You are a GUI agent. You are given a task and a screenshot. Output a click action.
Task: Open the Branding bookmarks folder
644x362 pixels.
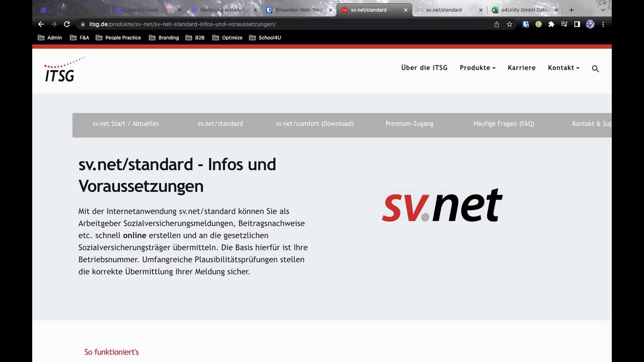[164, 38]
